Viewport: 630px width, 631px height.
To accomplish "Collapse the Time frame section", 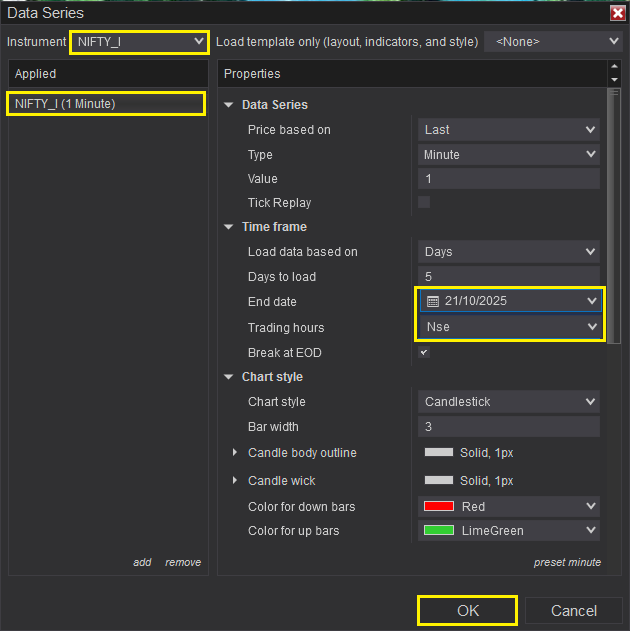I will pyautogui.click(x=229, y=227).
